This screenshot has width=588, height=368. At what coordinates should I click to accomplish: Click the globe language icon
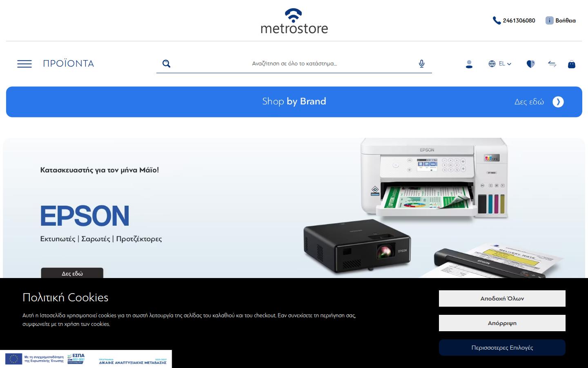tap(492, 64)
